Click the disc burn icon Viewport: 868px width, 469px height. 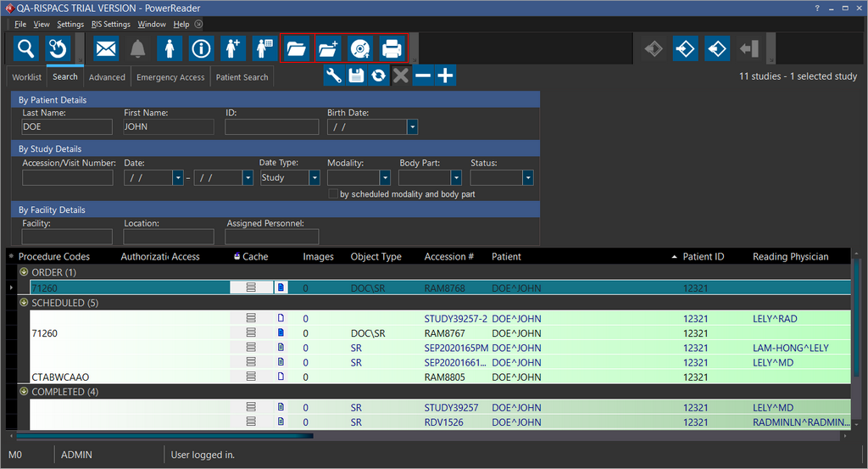[360, 48]
